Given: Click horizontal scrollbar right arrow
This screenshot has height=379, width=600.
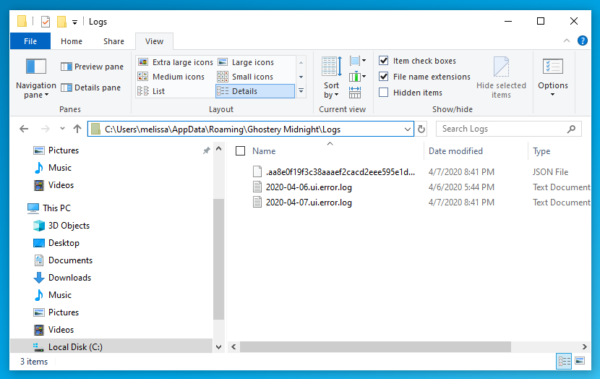Looking at the screenshot, I should [x=584, y=347].
